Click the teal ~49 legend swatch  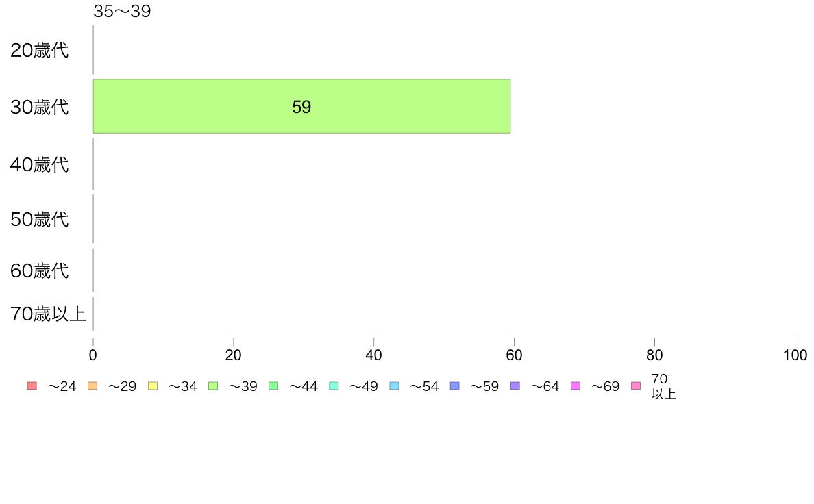click(334, 386)
